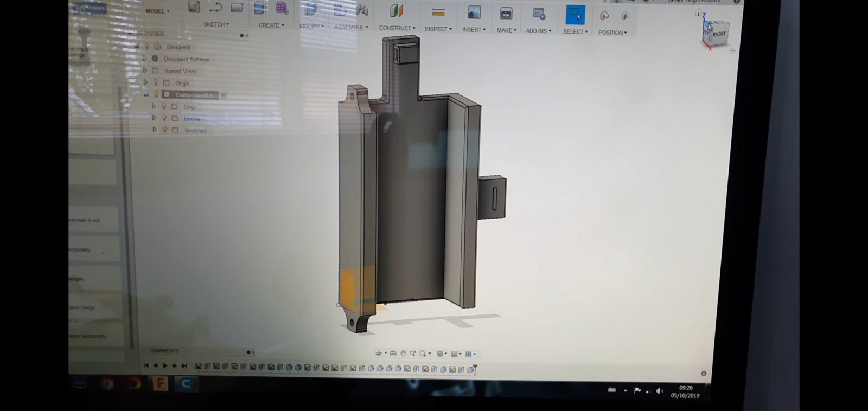Open the ASSEMBLE menu
The image size is (868, 411).
(x=351, y=27)
